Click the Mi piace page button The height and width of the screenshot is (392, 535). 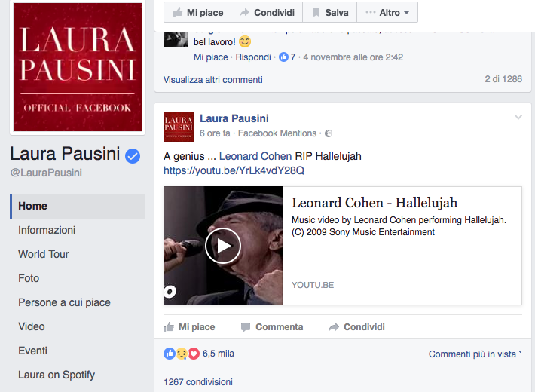pos(197,12)
